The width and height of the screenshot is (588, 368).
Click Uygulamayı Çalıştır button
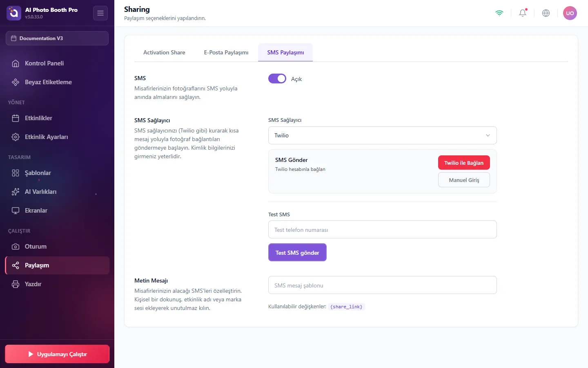point(57,354)
